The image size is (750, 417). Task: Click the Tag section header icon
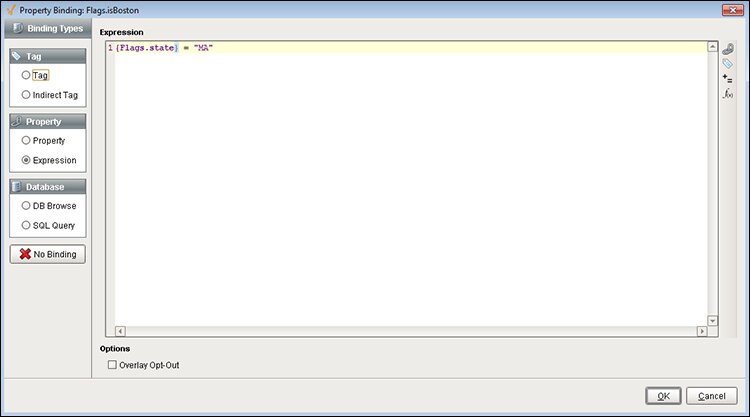click(16, 56)
